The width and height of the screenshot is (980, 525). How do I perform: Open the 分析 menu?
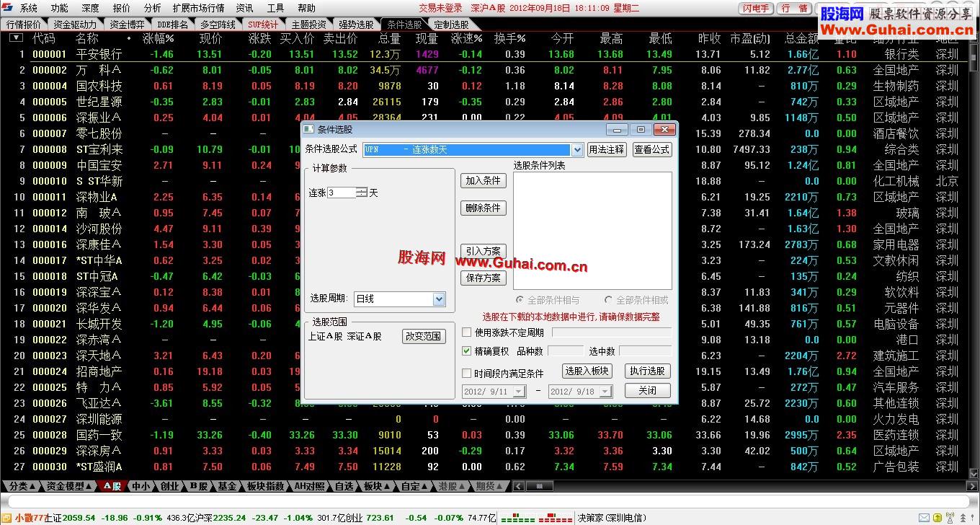point(152,8)
